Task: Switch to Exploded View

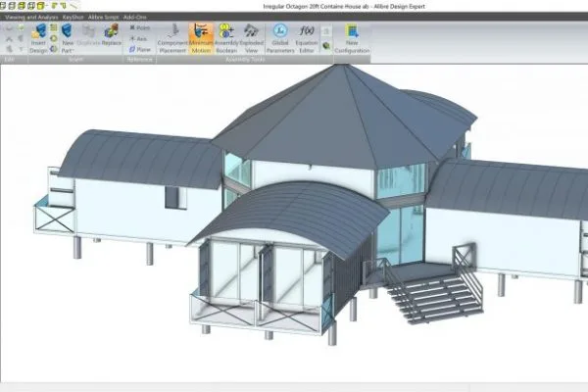Action: (251, 38)
